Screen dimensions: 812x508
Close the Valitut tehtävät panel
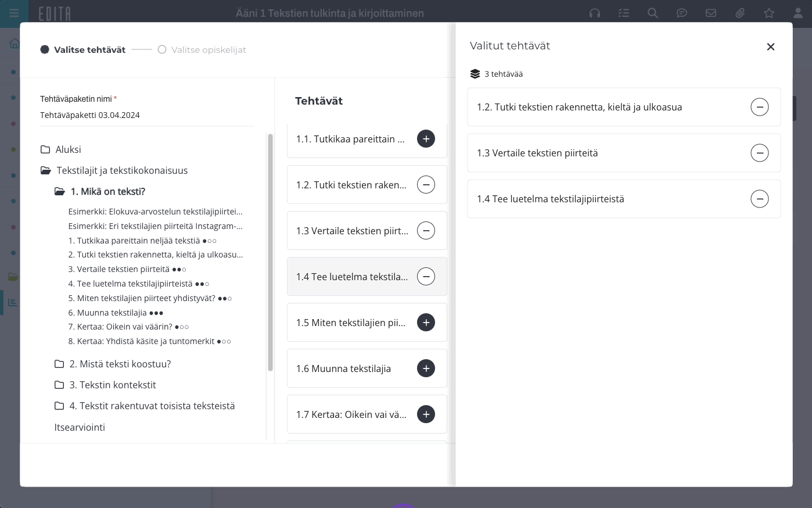click(770, 46)
